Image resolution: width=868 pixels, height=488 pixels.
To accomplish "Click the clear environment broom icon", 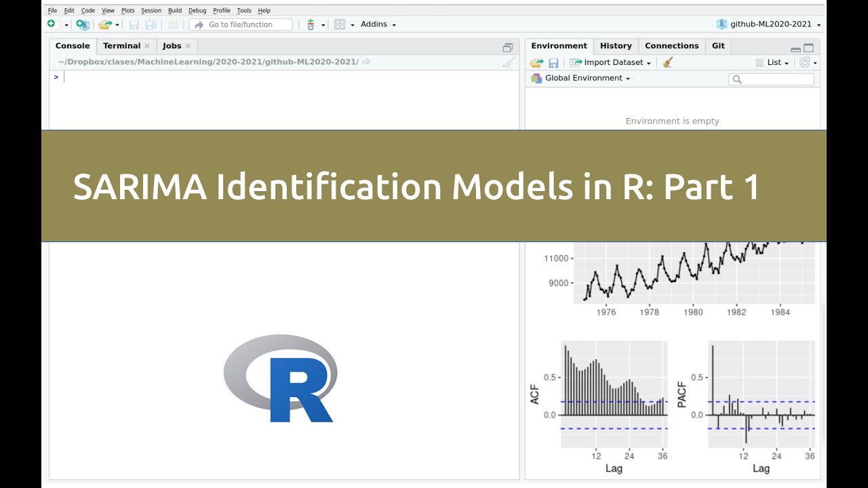I will coord(668,62).
